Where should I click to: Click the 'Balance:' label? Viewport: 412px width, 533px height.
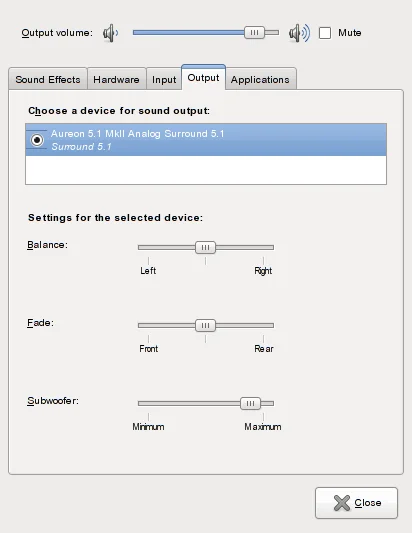[x=47, y=245]
